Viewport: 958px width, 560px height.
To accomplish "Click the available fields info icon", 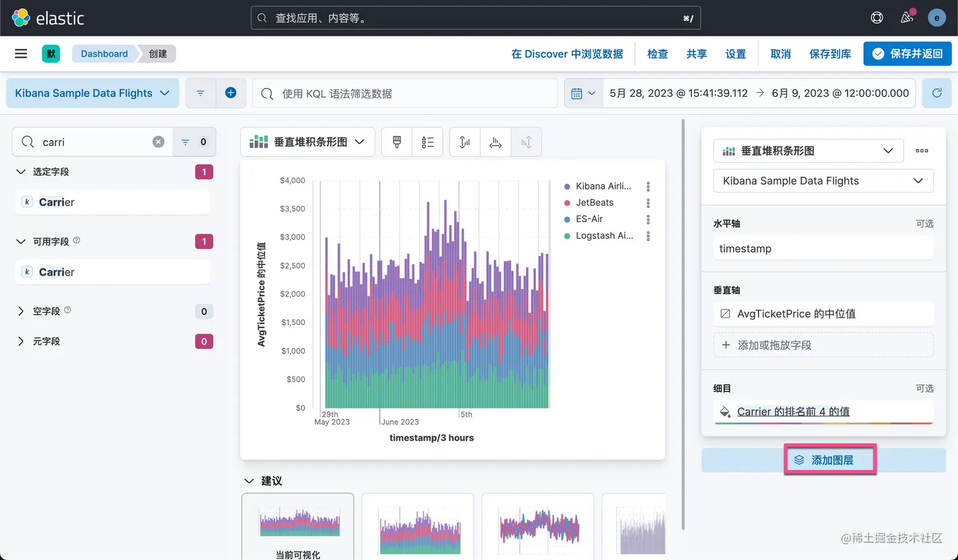I will (77, 241).
